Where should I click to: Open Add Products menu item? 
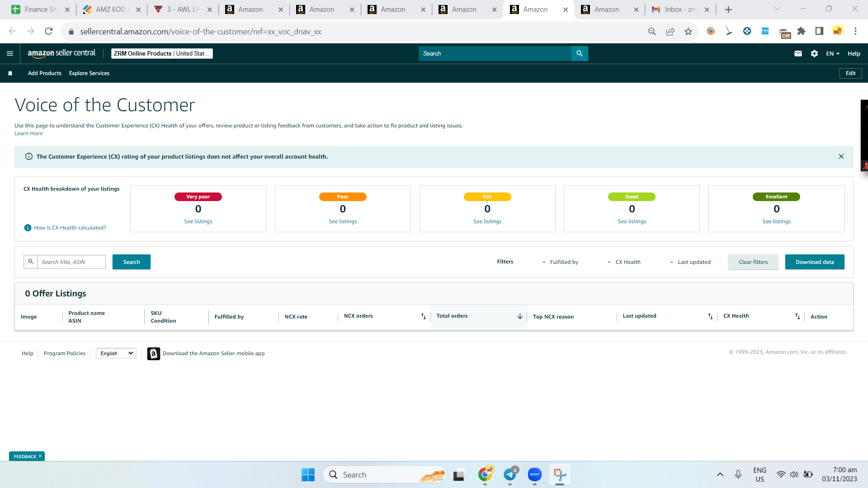[45, 73]
